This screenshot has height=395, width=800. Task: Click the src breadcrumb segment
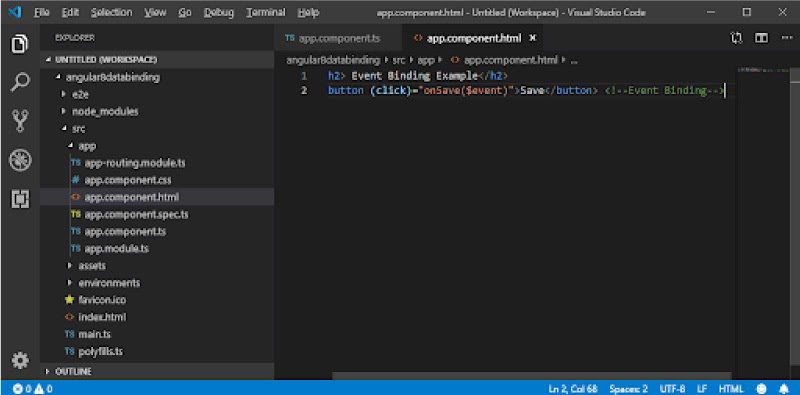(398, 60)
